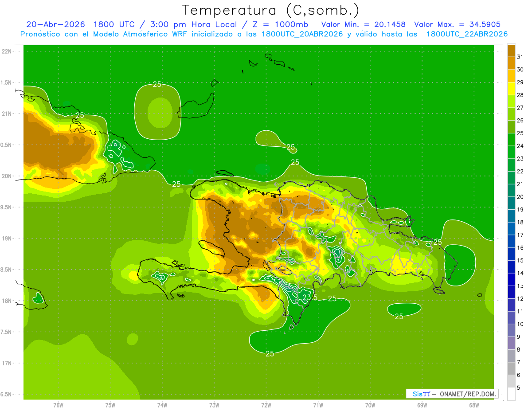Click the 68W longitude axis label
The width and height of the screenshot is (532, 411).
(474, 405)
